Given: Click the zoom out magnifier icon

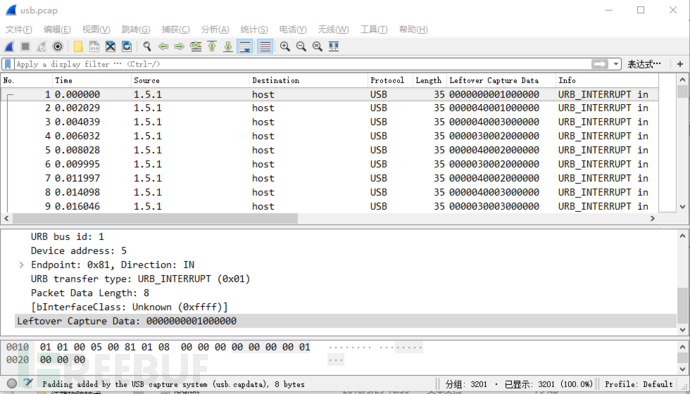Looking at the screenshot, I should (x=301, y=46).
